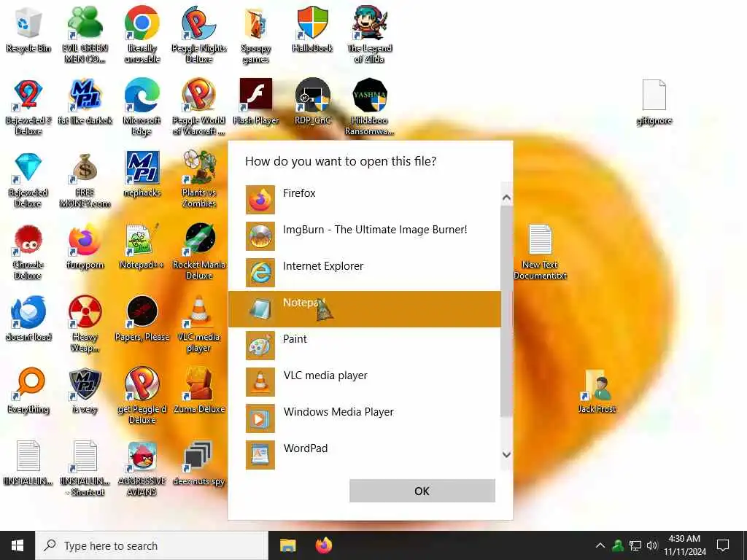
Task: Click the green user tray icon
Action: pos(618,545)
